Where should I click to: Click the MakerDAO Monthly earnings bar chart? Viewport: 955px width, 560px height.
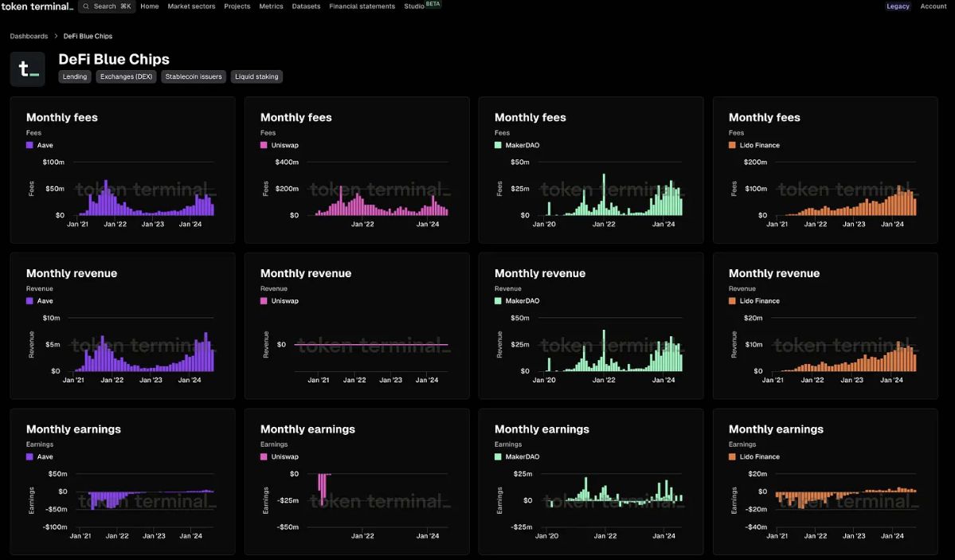[613, 501]
